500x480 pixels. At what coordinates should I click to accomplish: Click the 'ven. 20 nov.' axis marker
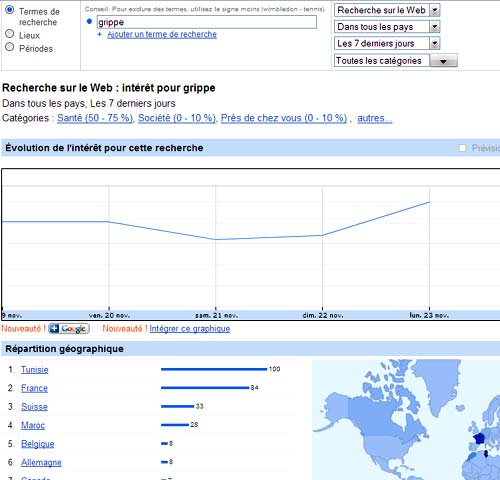tap(109, 315)
